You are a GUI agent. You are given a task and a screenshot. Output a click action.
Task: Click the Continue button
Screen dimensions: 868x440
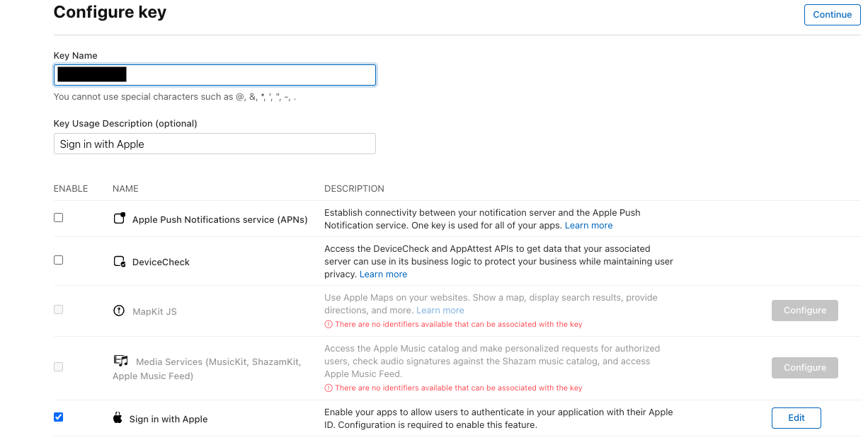pyautogui.click(x=832, y=15)
